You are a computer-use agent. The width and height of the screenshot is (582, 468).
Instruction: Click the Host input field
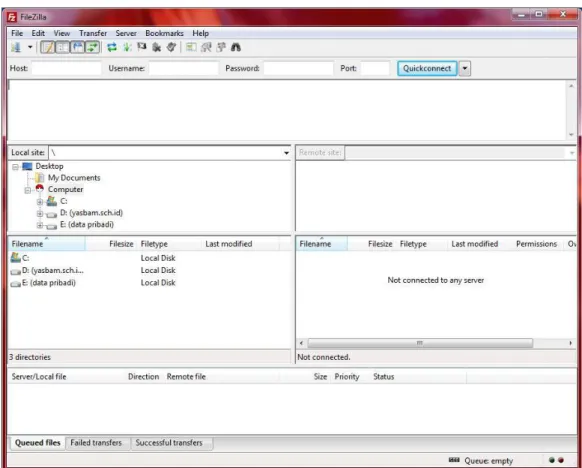[x=66, y=68]
